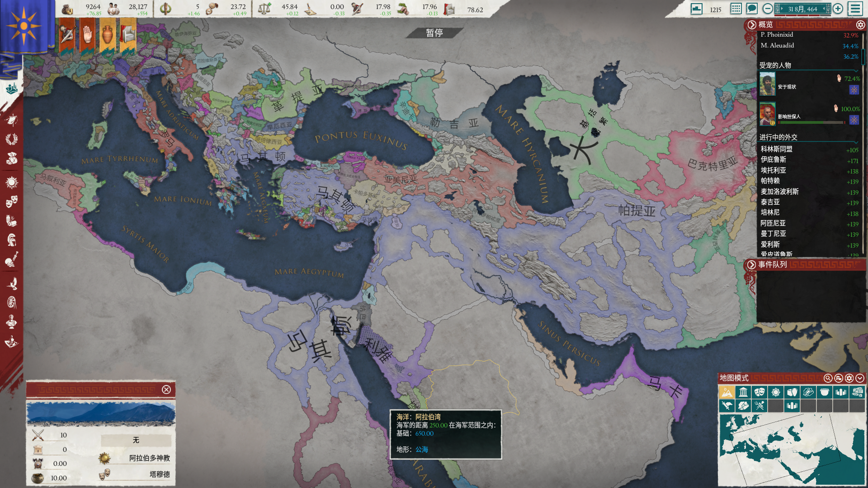Switch to political map mode with temple icon
Image resolution: width=868 pixels, height=488 pixels.
(743, 392)
